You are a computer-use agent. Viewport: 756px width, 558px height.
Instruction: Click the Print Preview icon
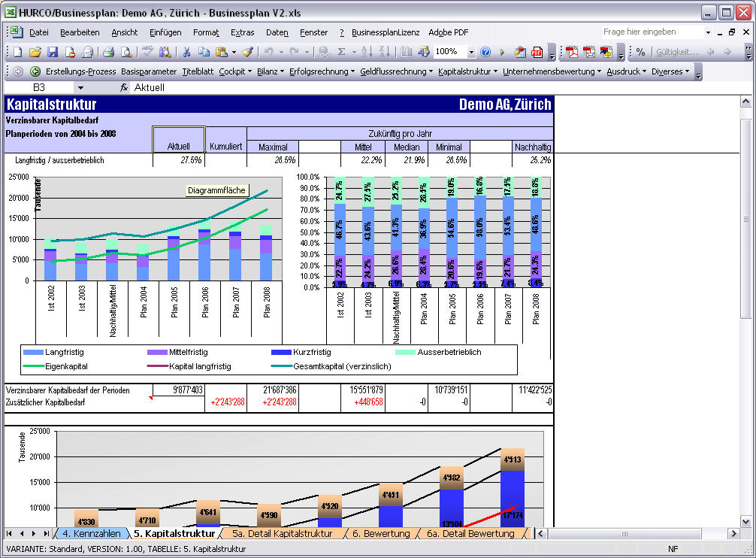click(125, 52)
